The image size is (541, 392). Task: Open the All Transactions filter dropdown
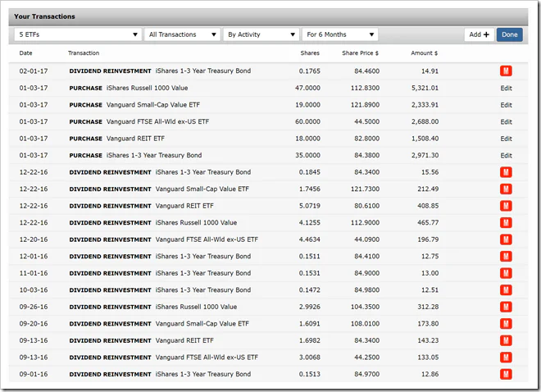pyautogui.click(x=182, y=34)
